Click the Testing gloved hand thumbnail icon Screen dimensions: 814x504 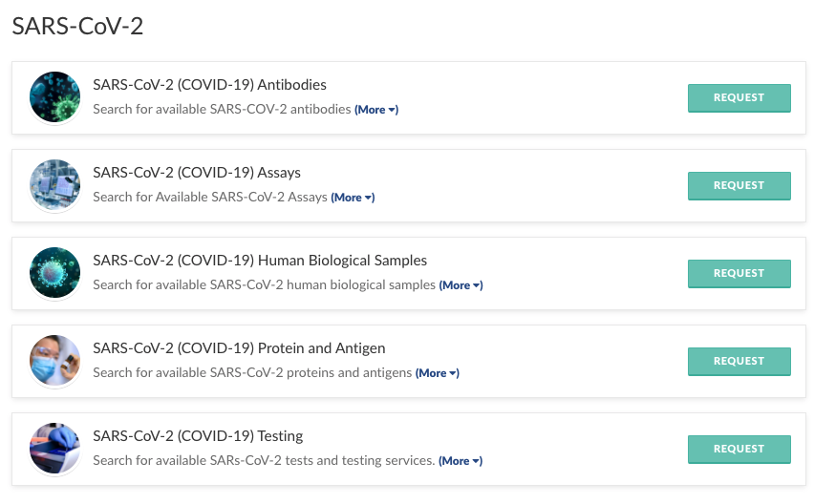(54, 449)
